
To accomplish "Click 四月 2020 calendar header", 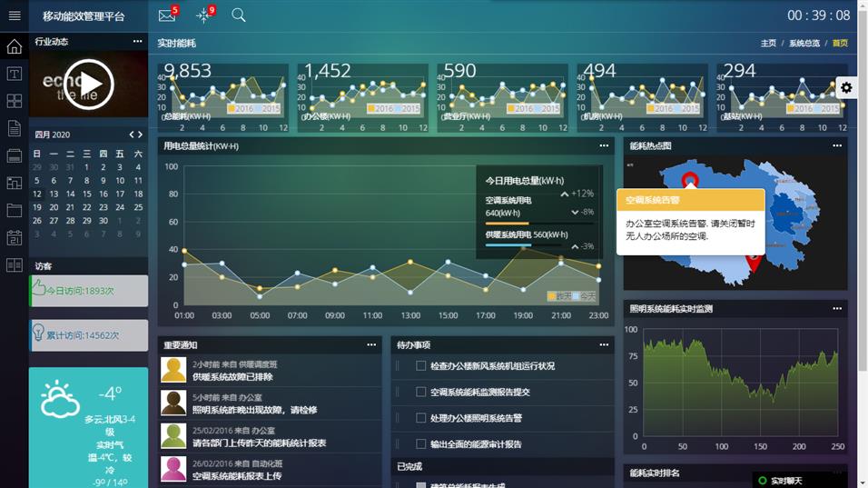I will [53, 134].
